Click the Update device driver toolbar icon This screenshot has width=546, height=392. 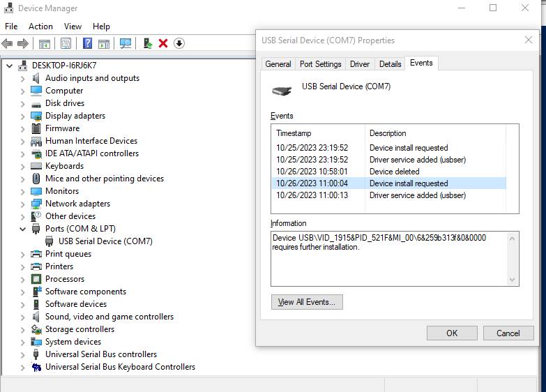point(148,43)
